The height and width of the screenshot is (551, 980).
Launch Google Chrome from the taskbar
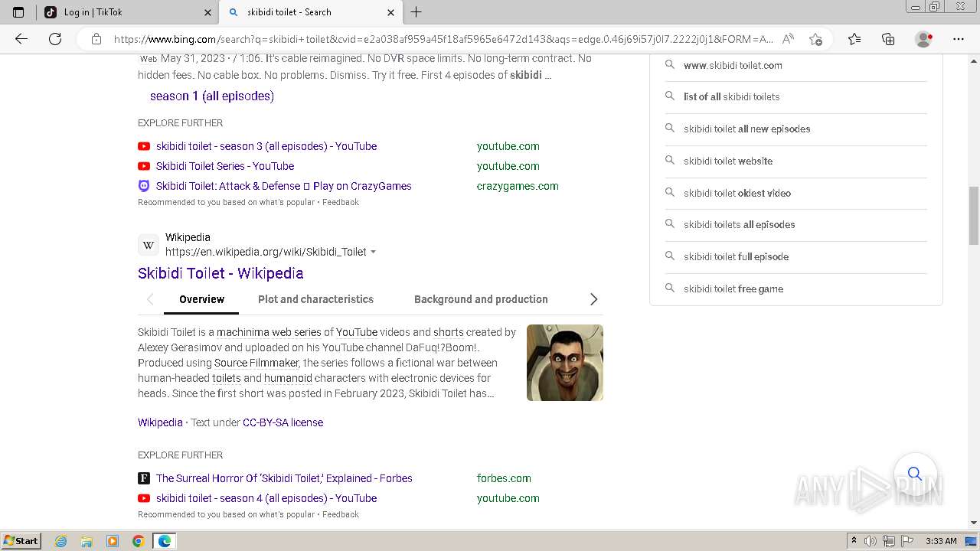(138, 541)
